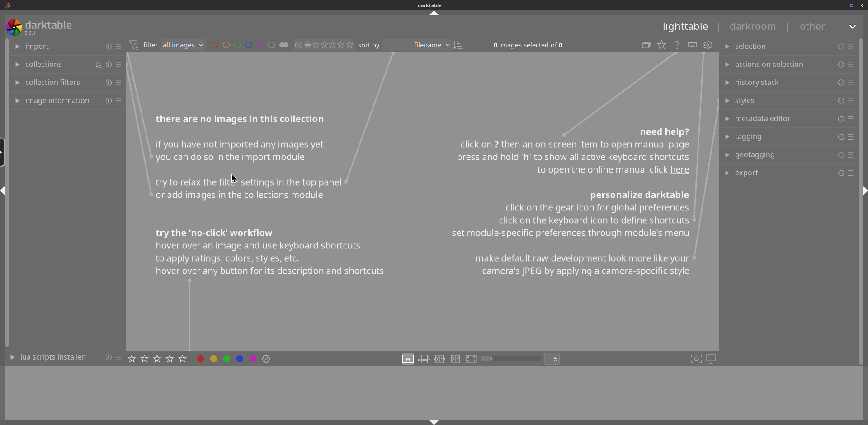Click the thumbnails-per-row number field

pos(552,359)
